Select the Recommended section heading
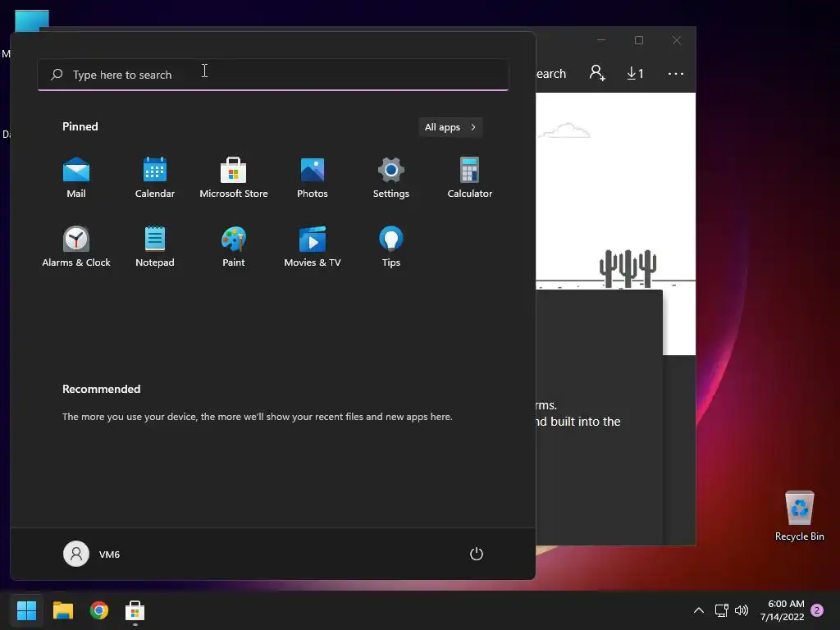 tap(101, 389)
